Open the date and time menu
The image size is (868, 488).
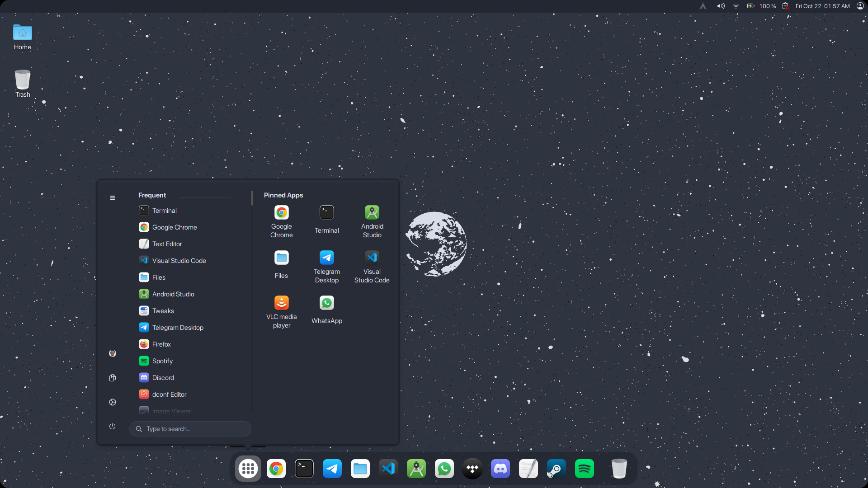coord(822,6)
